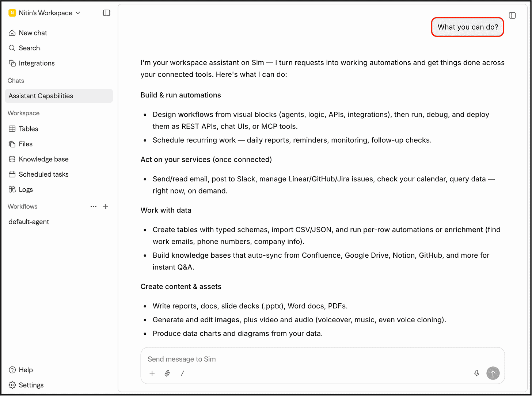This screenshot has width=532, height=396.
Task: Click the Act on your services heading
Action: 206,159
